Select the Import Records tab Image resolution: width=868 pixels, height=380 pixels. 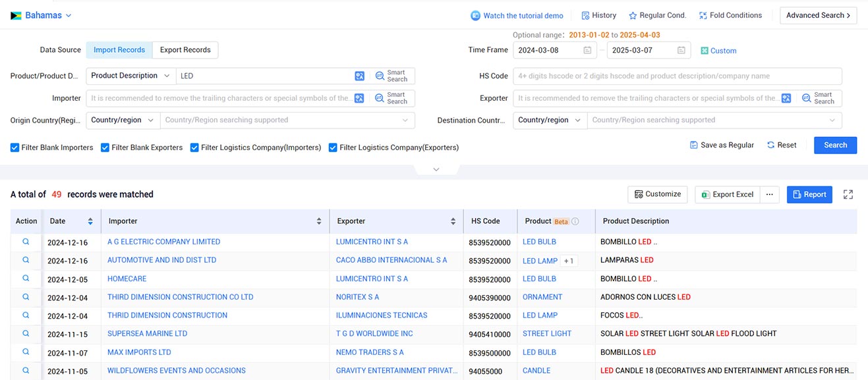click(x=119, y=50)
